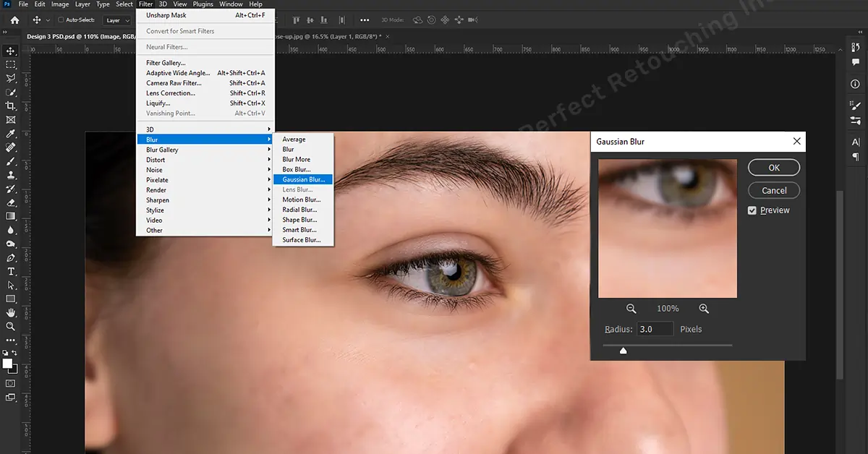Open the Image menu
The image size is (868, 454).
click(60, 4)
